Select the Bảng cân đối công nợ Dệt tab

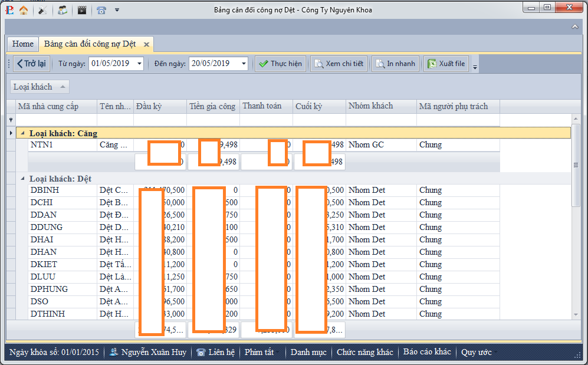click(90, 44)
